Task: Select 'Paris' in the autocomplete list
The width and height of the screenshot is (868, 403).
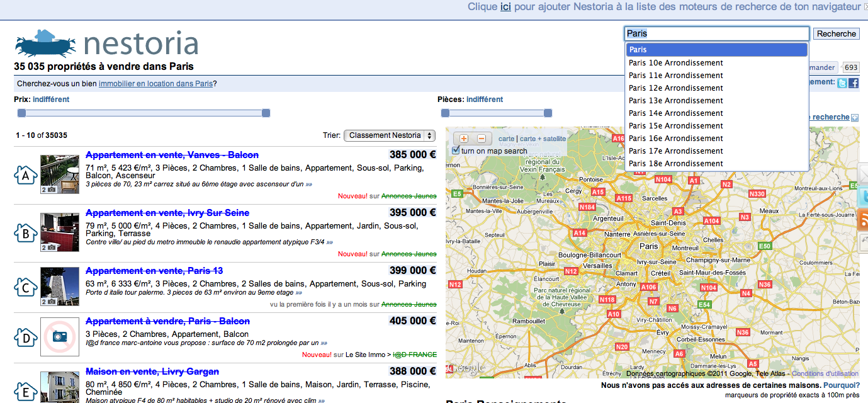Action: [717, 50]
